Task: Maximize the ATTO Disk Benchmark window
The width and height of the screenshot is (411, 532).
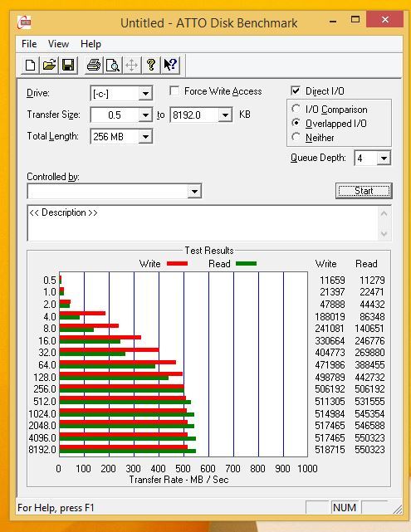Action: (x=355, y=20)
